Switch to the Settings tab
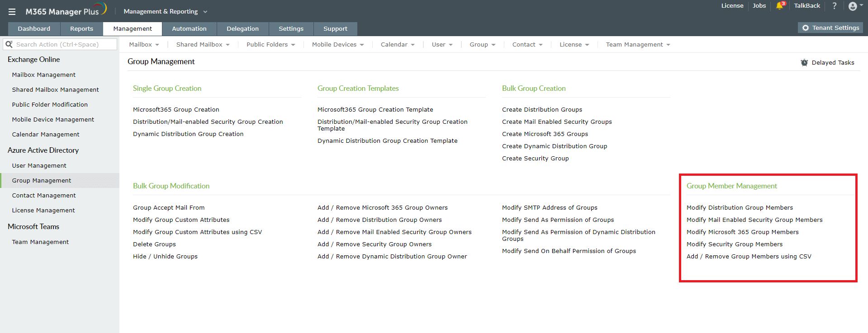868x333 pixels. pyautogui.click(x=291, y=28)
